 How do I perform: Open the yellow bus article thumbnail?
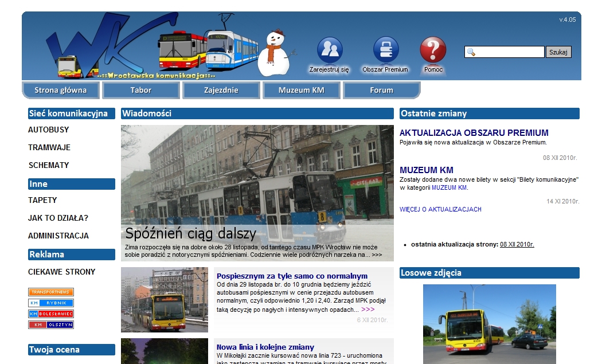click(x=165, y=299)
